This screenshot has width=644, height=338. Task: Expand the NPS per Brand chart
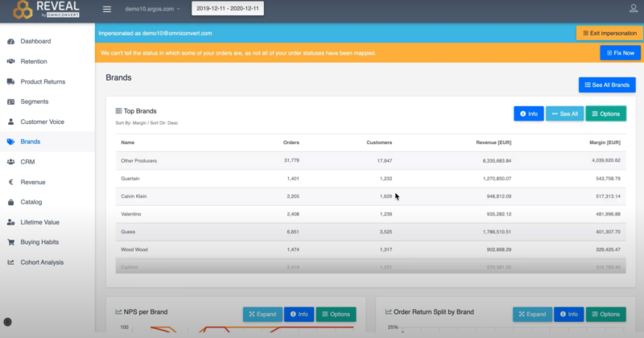tap(262, 314)
